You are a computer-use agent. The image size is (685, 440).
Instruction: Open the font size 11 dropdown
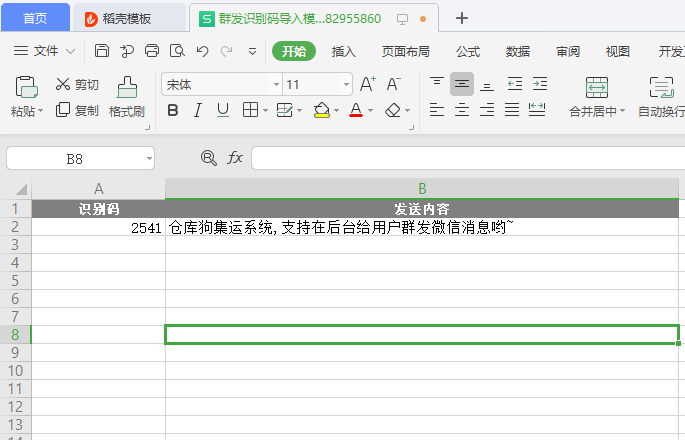point(346,84)
